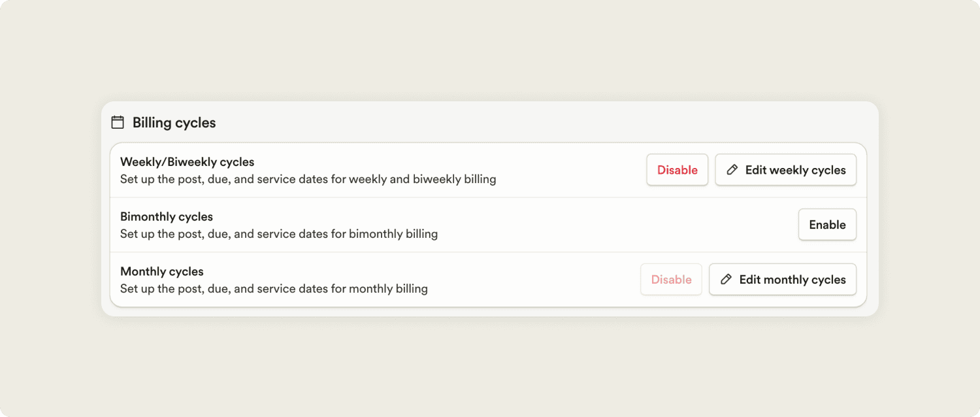Click the pencil icon in Edit monthly cycles

coord(726,280)
